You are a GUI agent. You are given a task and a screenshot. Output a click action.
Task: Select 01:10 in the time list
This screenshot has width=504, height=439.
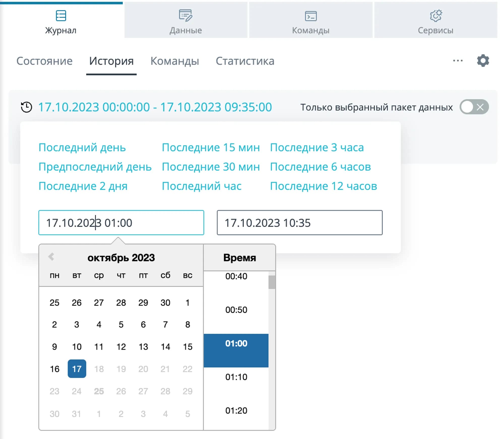click(x=236, y=377)
